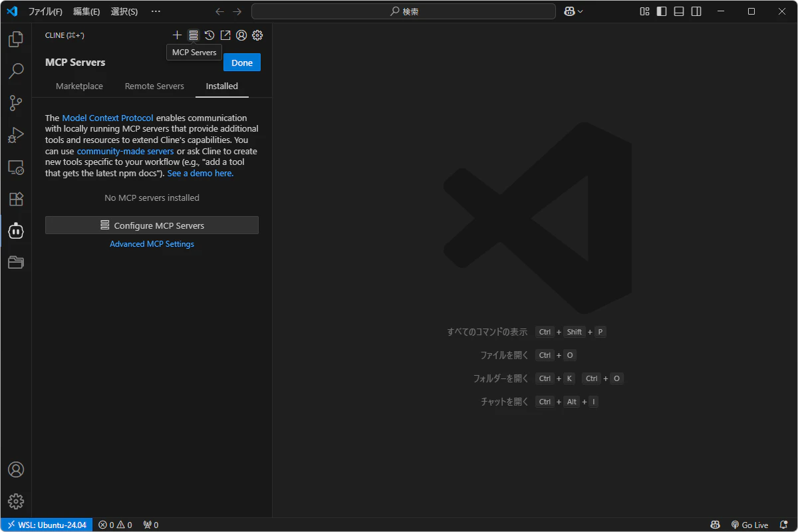Open the Copilot icon in title bar
798x532 pixels.
(569, 11)
